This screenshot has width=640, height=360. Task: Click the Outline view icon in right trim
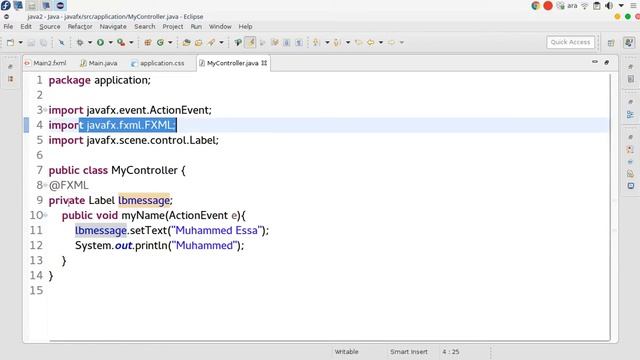[630, 114]
